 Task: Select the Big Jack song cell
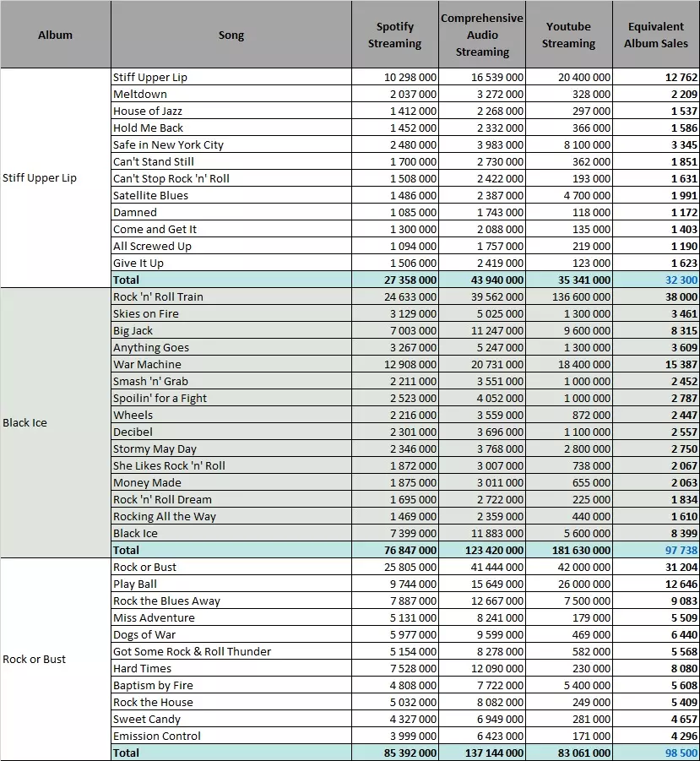231,330
